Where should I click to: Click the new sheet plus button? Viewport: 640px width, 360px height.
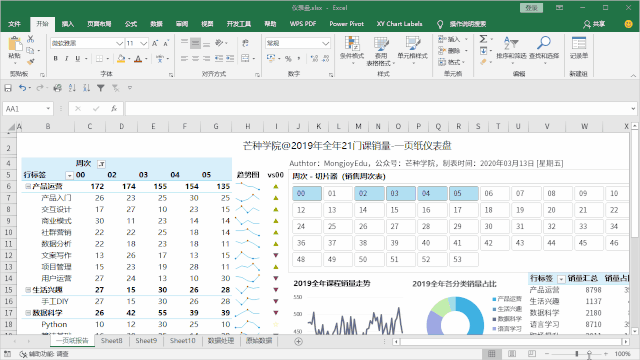click(x=298, y=342)
